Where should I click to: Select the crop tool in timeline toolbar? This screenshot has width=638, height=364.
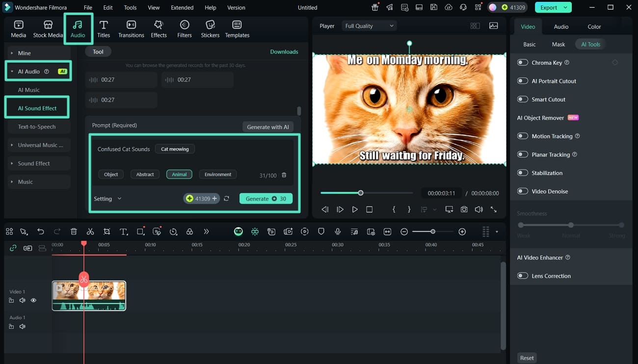(x=107, y=232)
